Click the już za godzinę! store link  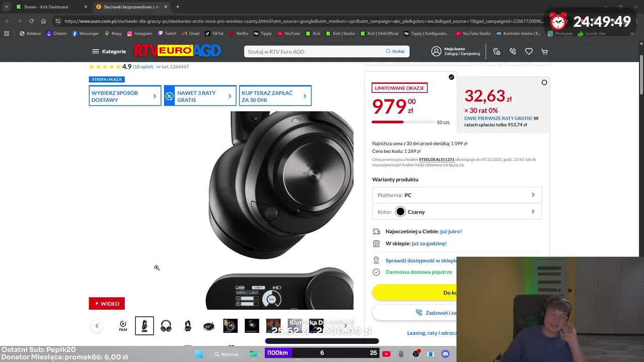coord(429,243)
